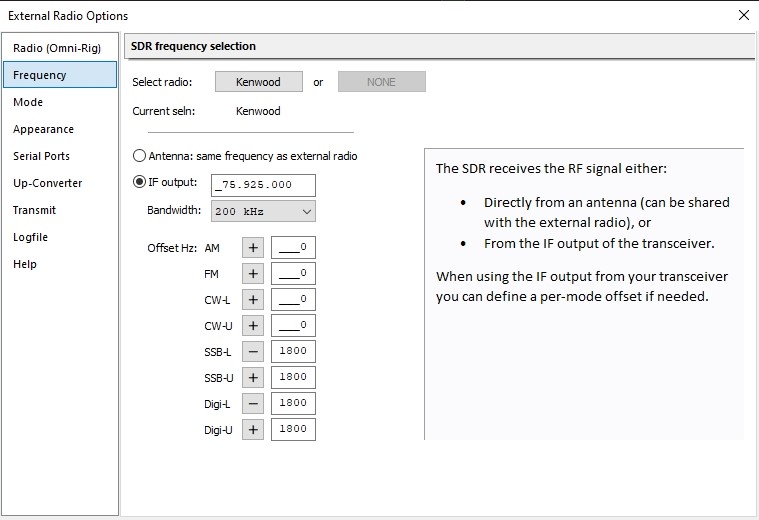Go to the Up-Converter page
This screenshot has width=759, height=520.
[47, 183]
